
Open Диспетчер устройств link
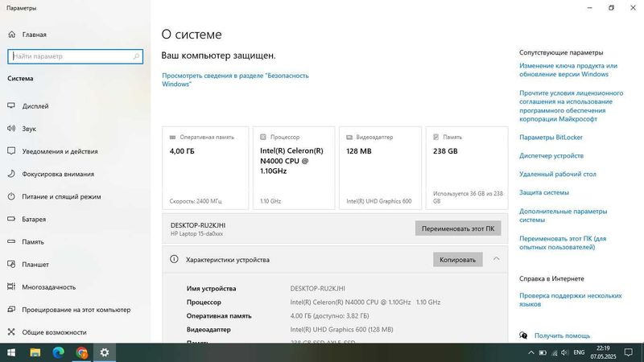(551, 155)
